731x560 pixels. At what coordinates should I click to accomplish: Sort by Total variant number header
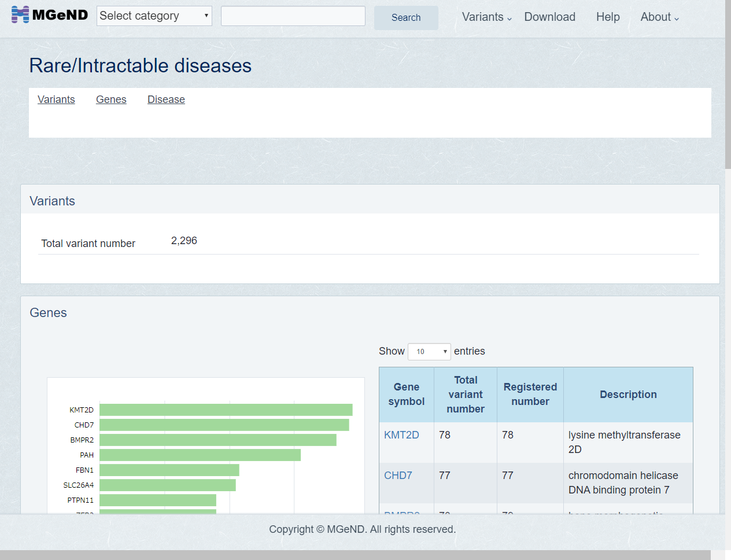[466, 395]
